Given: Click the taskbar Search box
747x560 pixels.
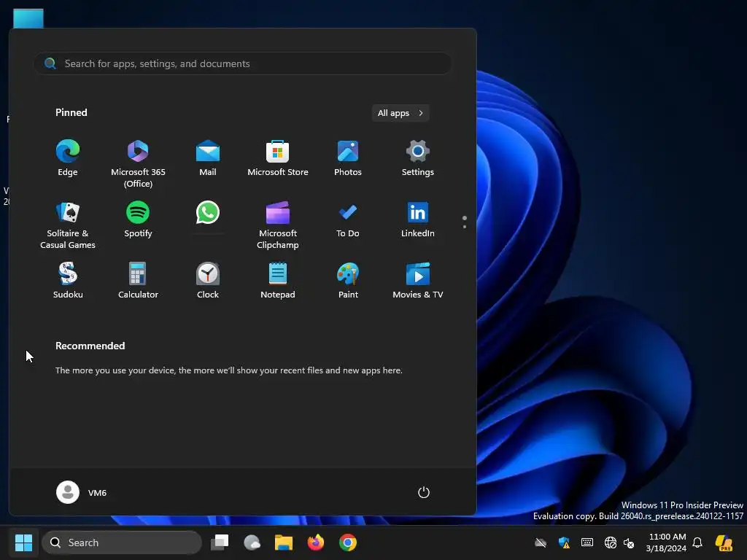Looking at the screenshot, I should click(x=122, y=542).
